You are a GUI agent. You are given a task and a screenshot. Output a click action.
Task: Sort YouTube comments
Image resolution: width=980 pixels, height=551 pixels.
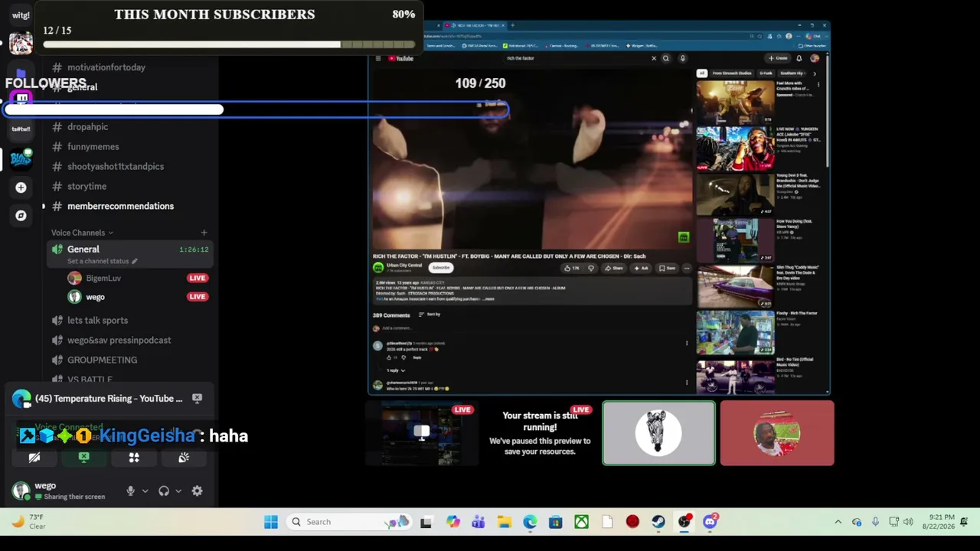click(x=430, y=315)
